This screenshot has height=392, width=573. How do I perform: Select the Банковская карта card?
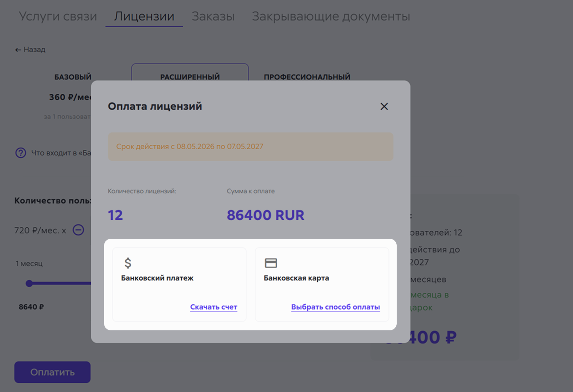[322, 285]
